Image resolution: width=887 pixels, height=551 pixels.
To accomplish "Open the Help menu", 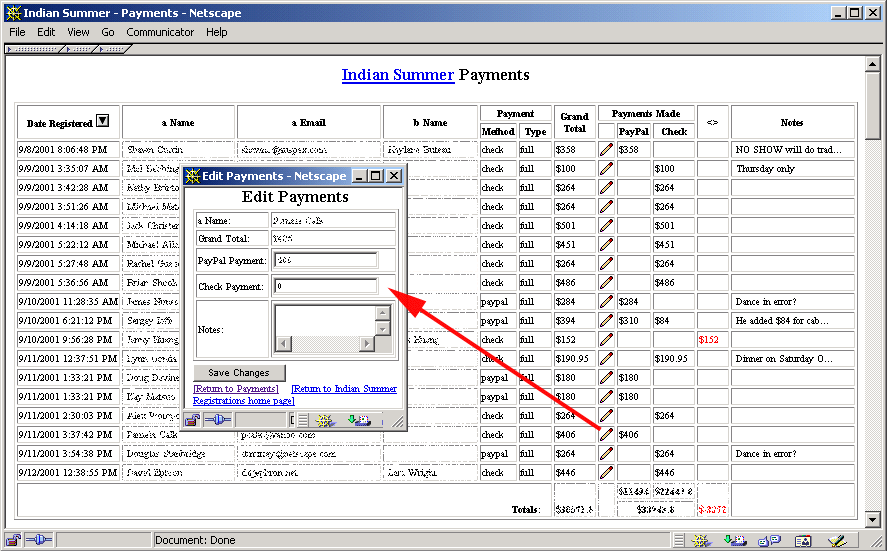I will point(217,32).
